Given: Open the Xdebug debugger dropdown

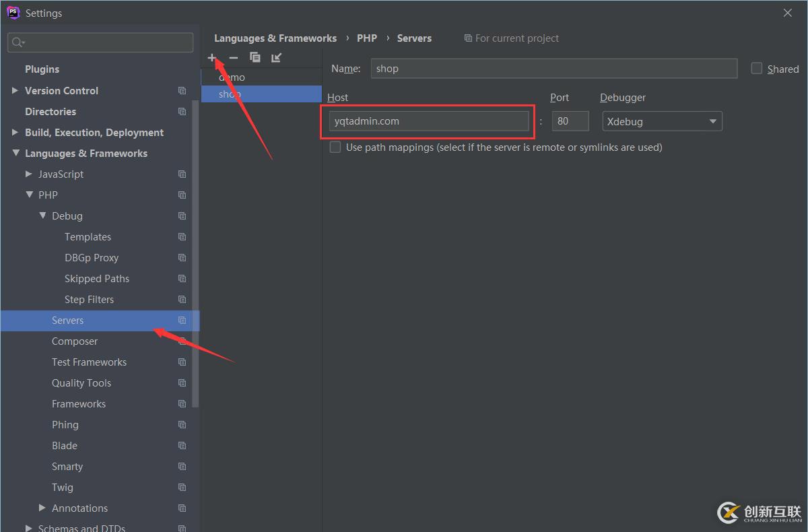Looking at the screenshot, I should pos(663,121).
